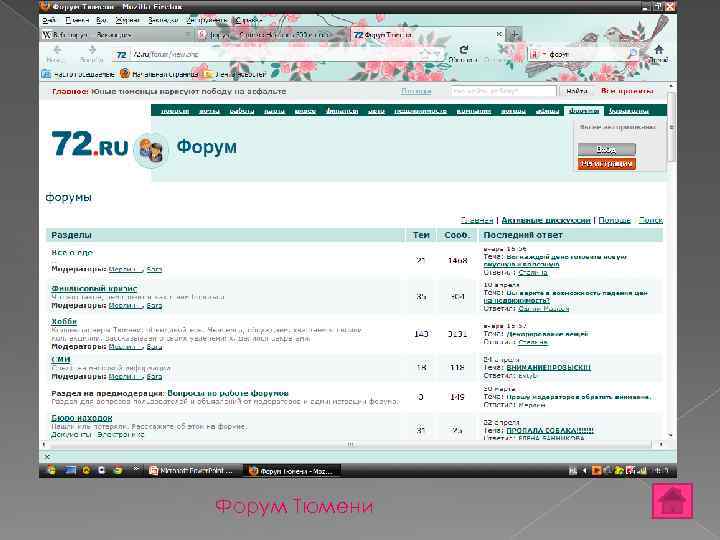Click the pink home button on slide
The height and width of the screenshot is (540, 720).
[x=672, y=501]
